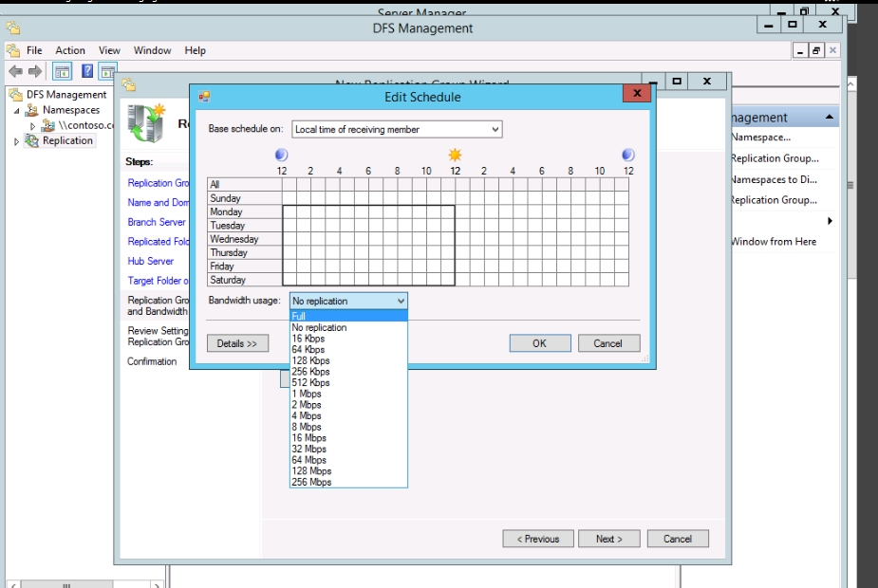Collapse the Bandwidth usage combo box
The width and height of the screenshot is (878, 588).
401,301
